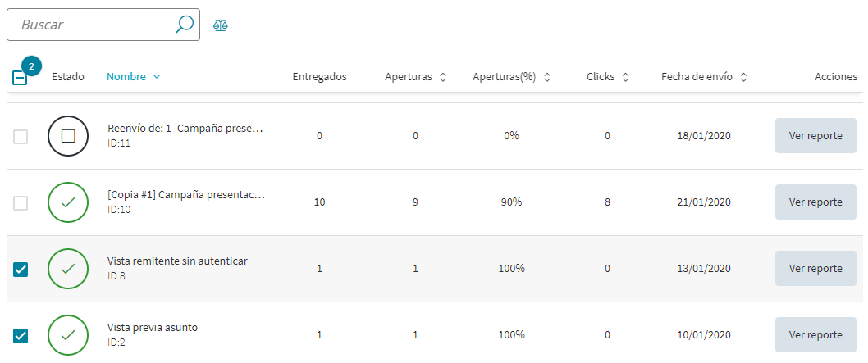Image resolution: width=868 pixels, height=363 pixels.
Task: Focus the Buscar search field
Action: [94, 25]
